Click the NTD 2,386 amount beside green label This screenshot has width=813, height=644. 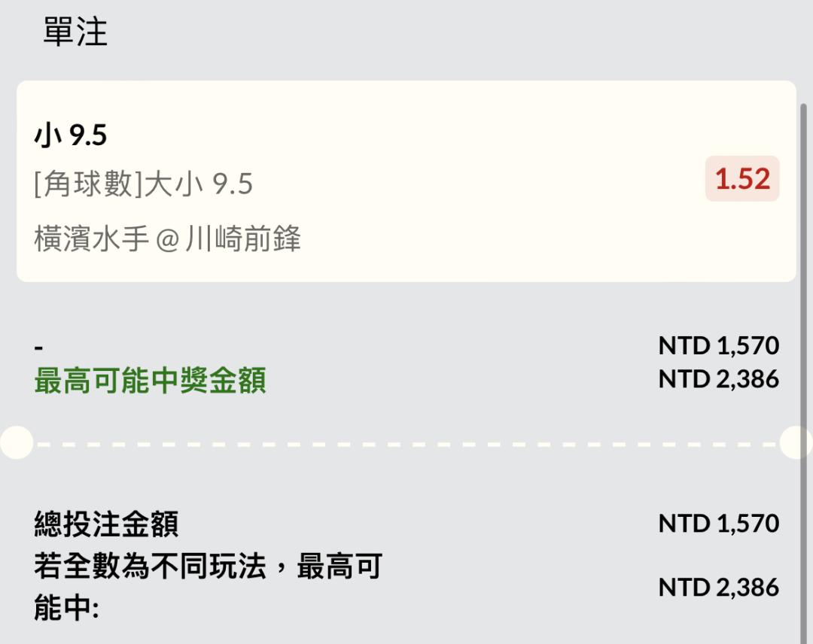point(718,379)
